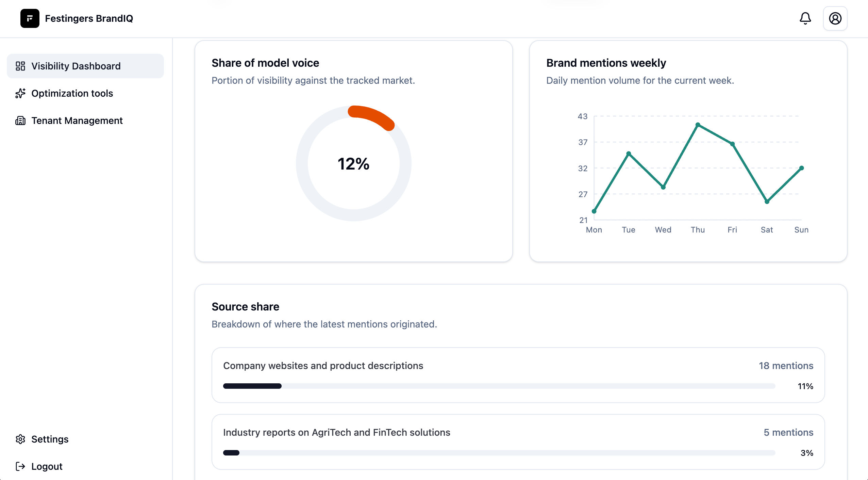
Task: Open Settings from the sidebar
Action: pos(50,439)
